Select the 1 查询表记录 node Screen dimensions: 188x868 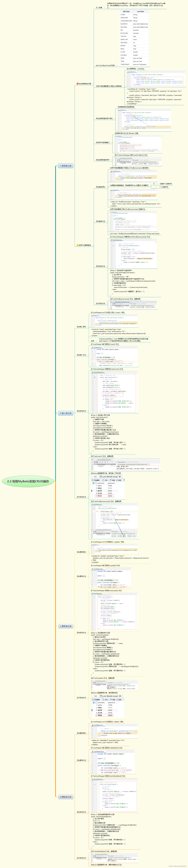click(x=66, y=166)
